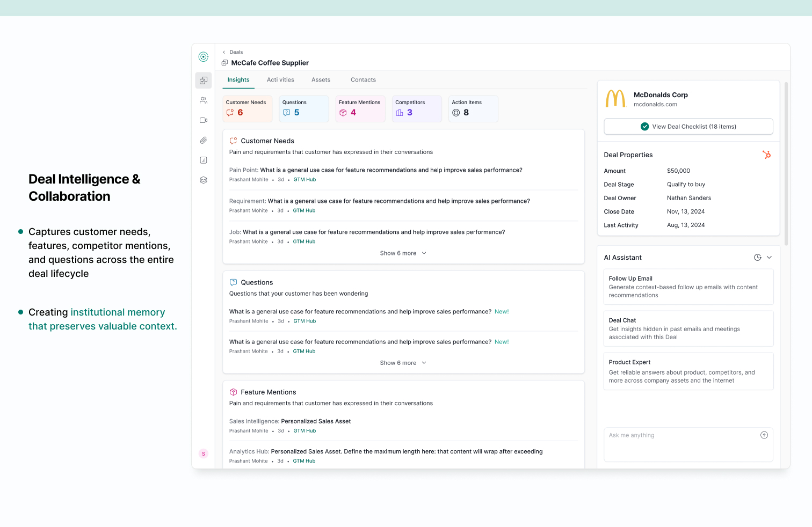Select the Analytics Hub feature mention
The height and width of the screenshot is (527, 812).
[x=403, y=456]
